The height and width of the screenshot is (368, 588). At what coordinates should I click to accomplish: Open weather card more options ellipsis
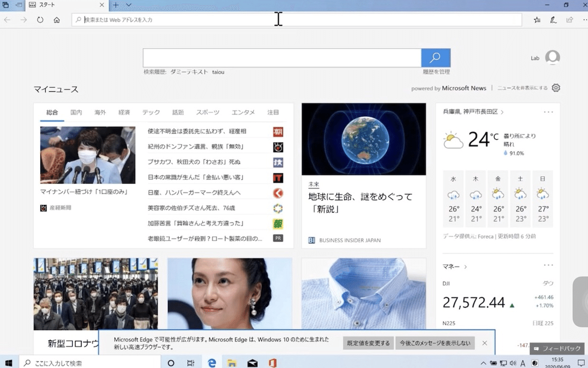point(548,111)
